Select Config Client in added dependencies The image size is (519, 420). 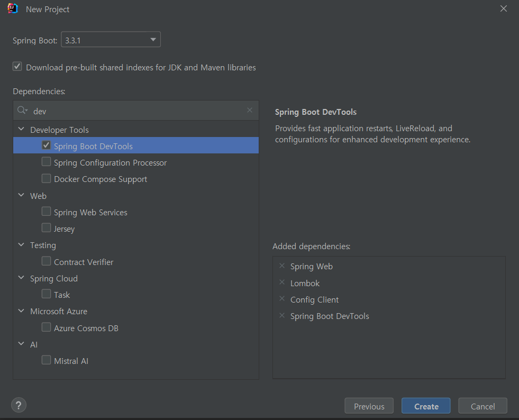[x=314, y=300]
